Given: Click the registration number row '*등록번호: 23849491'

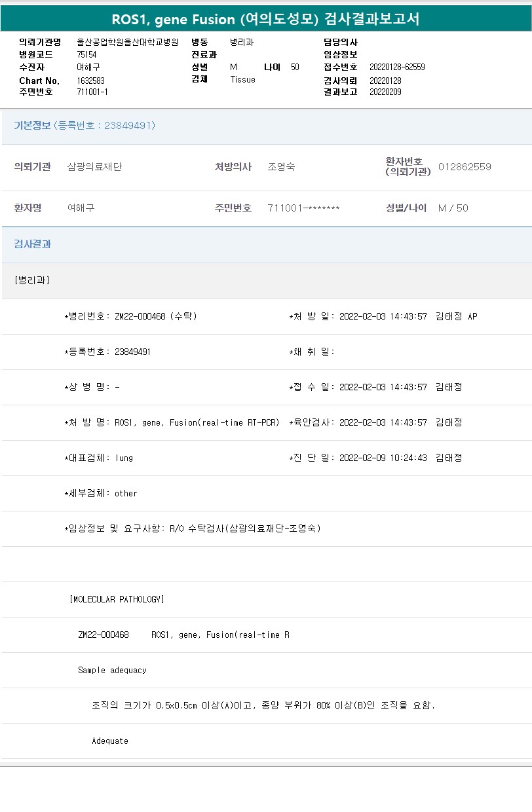Looking at the screenshot, I should click(x=107, y=352).
